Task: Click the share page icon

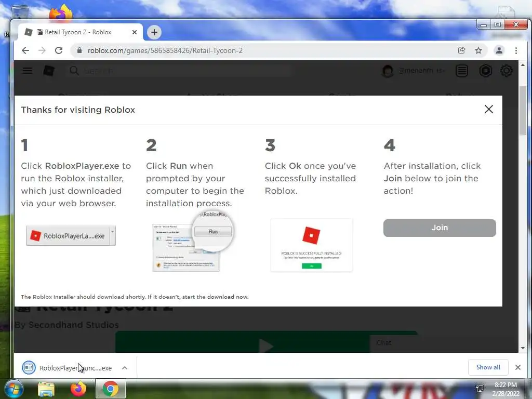Action: point(461,50)
